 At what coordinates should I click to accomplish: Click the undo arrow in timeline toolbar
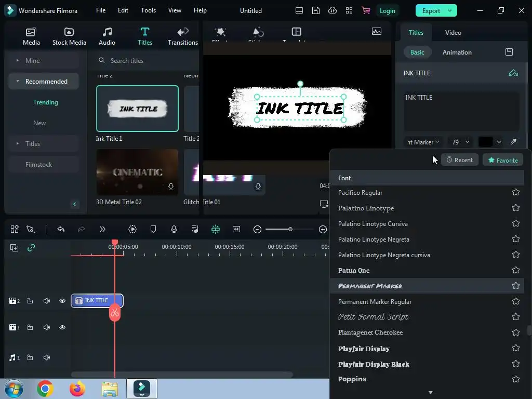[61, 229]
